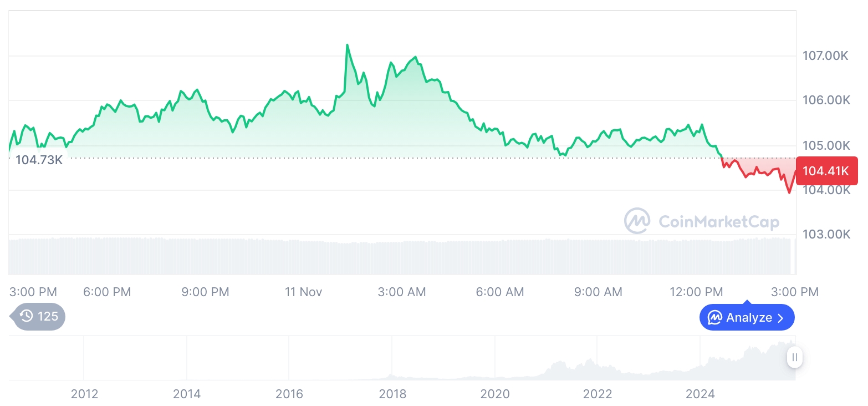Click the 11 Nov date label on the time axis
This screenshot has height=406, width=868.
pyautogui.click(x=303, y=292)
